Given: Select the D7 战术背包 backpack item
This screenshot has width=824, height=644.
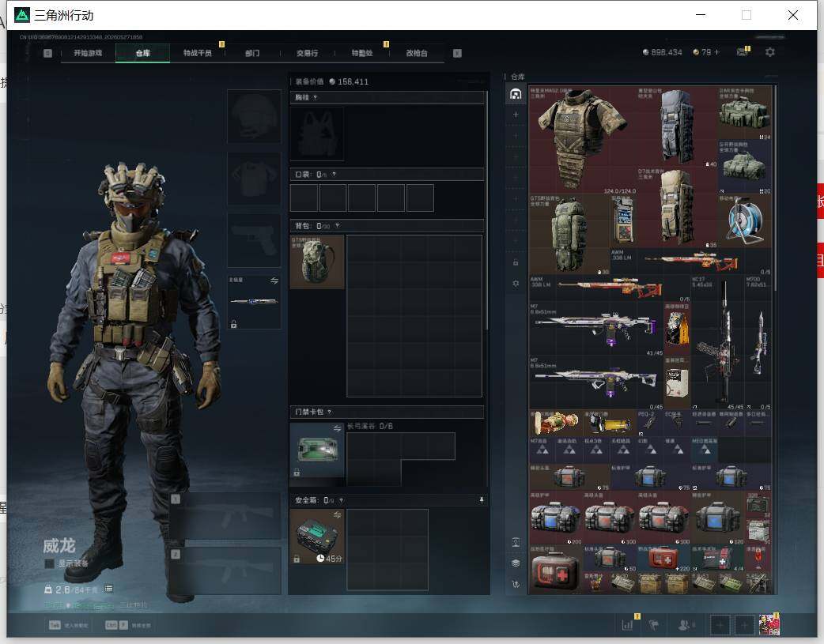Looking at the screenshot, I should coord(677,207).
